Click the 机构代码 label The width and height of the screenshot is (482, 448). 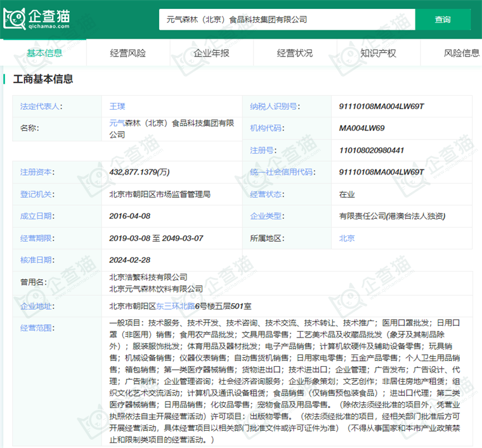pyautogui.click(x=267, y=128)
